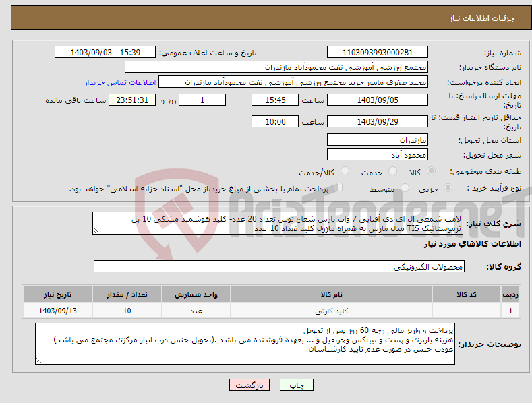532x403 pixels.
Task: Click the need date cell 1403/09/13
Action: pyautogui.click(x=57, y=311)
